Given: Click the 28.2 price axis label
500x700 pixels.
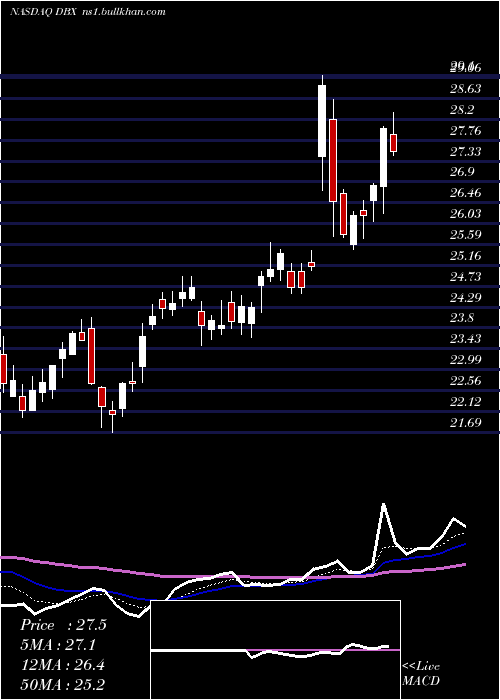Looking at the screenshot, I should coord(462,110).
